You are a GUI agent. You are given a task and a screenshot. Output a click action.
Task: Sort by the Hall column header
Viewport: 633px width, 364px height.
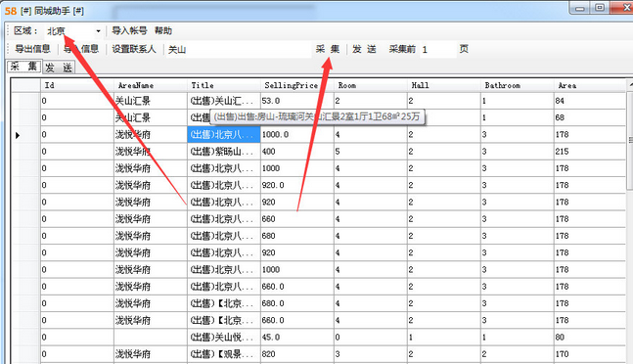pos(444,85)
